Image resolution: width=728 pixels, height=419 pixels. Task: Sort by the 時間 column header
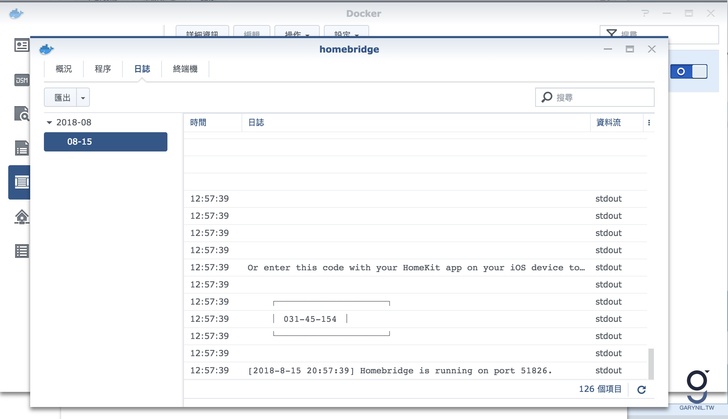tap(213, 123)
